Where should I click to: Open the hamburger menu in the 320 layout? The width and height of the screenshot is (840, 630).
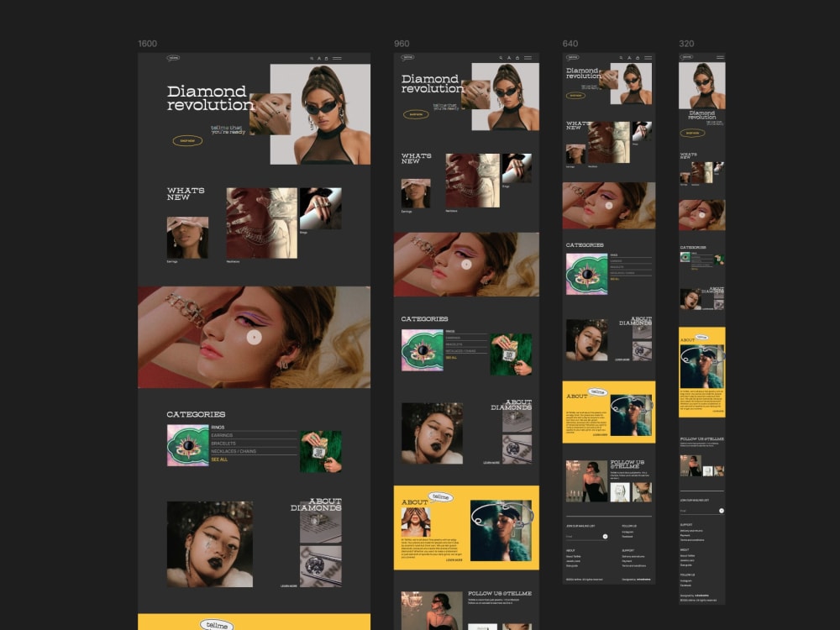(x=720, y=57)
